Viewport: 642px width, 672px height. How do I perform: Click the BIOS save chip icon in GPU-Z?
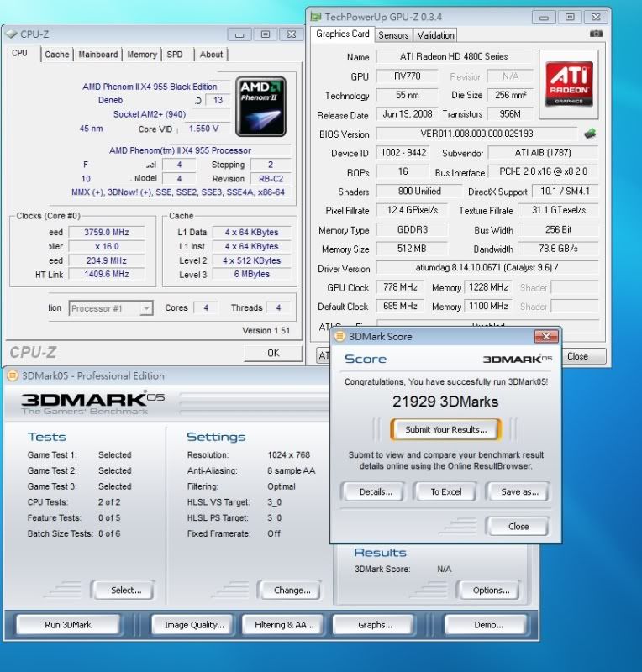pyautogui.click(x=590, y=134)
